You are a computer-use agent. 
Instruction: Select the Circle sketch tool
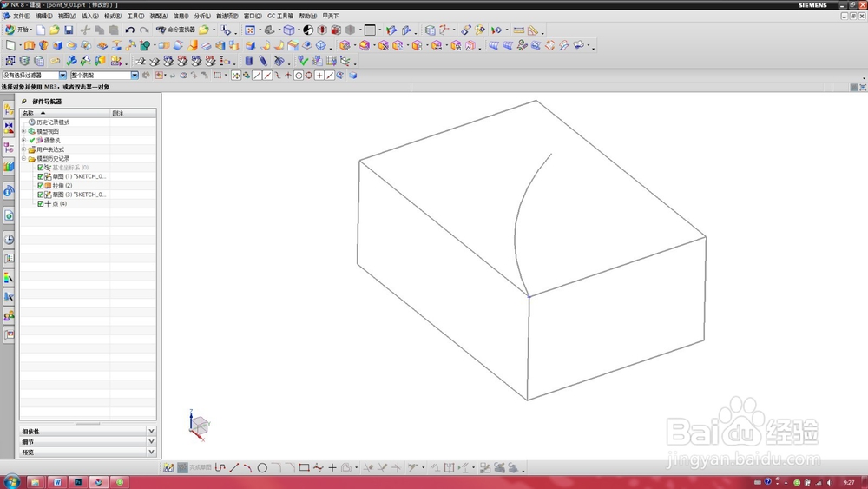(x=262, y=468)
